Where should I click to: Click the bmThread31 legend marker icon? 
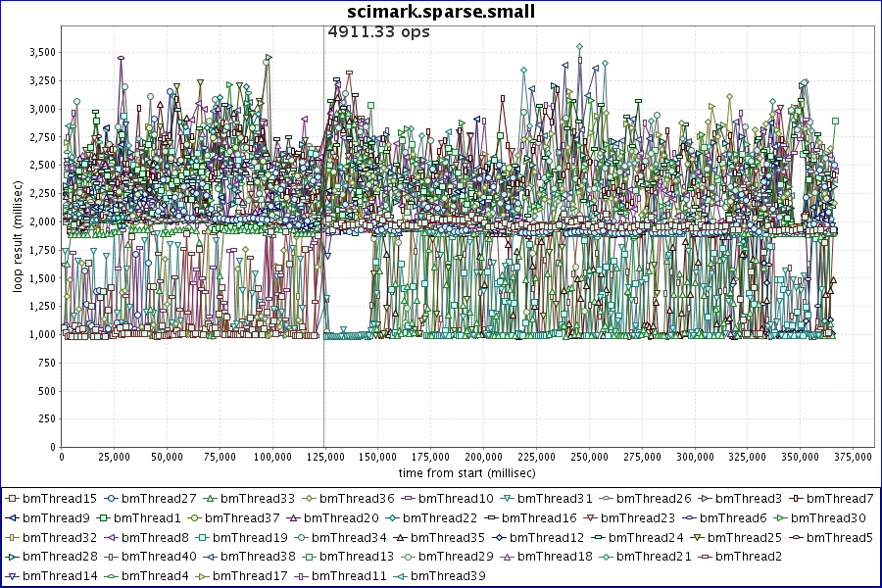coord(507,499)
